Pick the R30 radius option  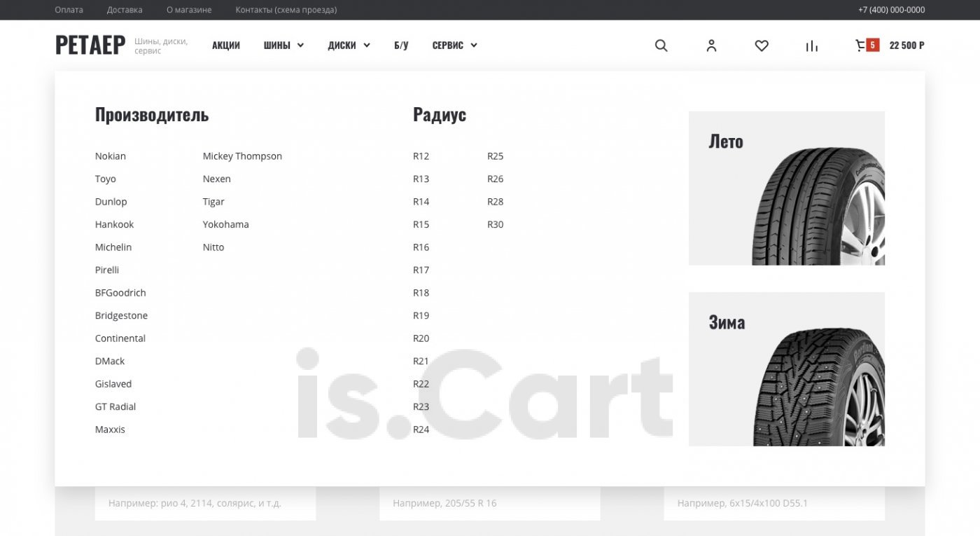tap(495, 225)
